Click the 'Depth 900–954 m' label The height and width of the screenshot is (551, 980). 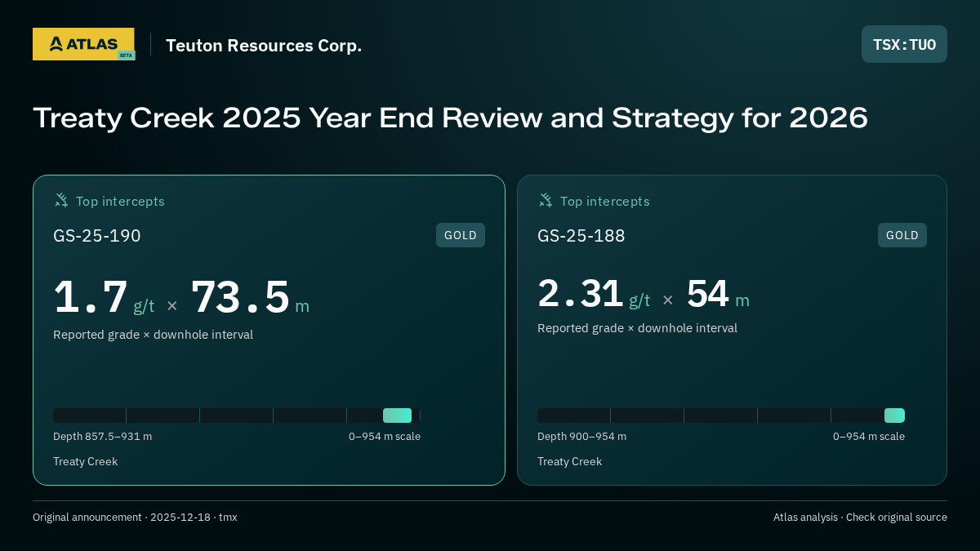[581, 437]
